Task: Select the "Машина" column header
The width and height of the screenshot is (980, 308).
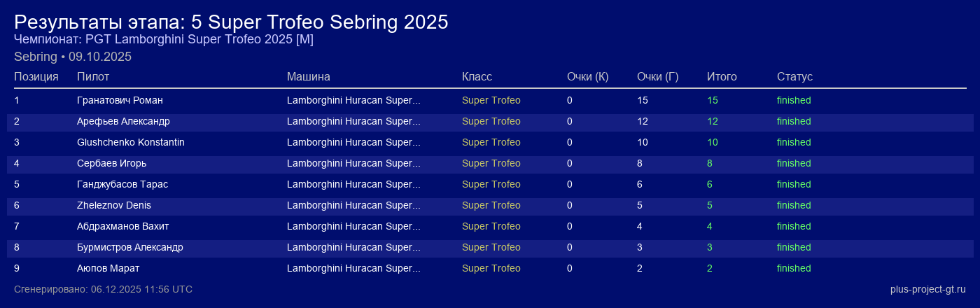Action: pos(308,76)
